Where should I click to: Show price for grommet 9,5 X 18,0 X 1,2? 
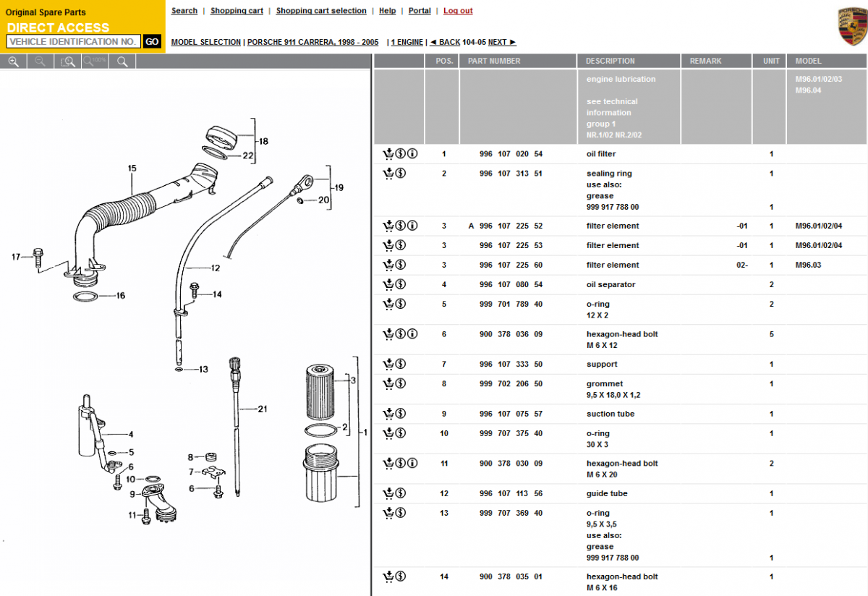(x=401, y=383)
